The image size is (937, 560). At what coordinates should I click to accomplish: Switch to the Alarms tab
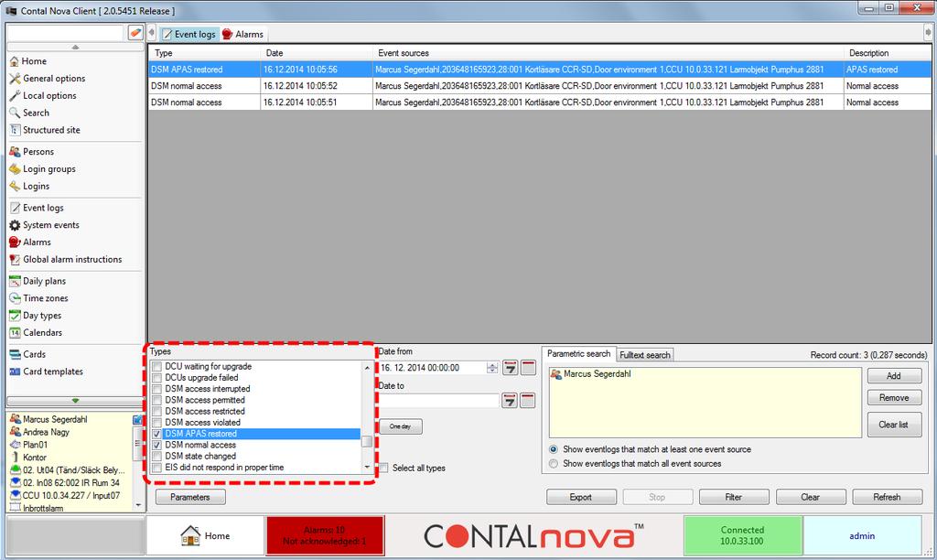pos(243,35)
